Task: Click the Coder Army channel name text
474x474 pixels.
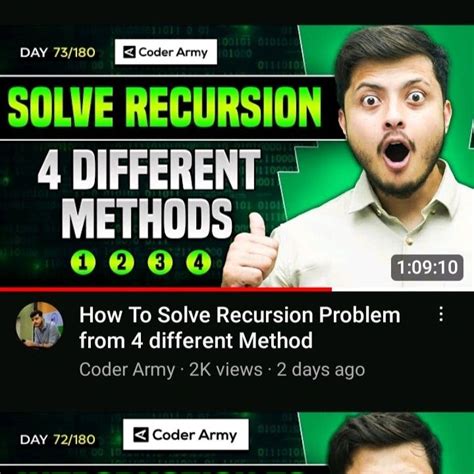Action: 127,370
